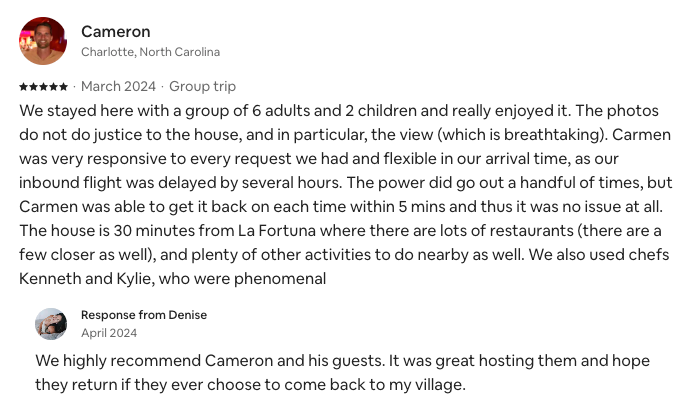Image resolution: width=693 pixels, height=420 pixels.
Task: Click the first star in the rating
Action: pyautogui.click(x=24, y=86)
